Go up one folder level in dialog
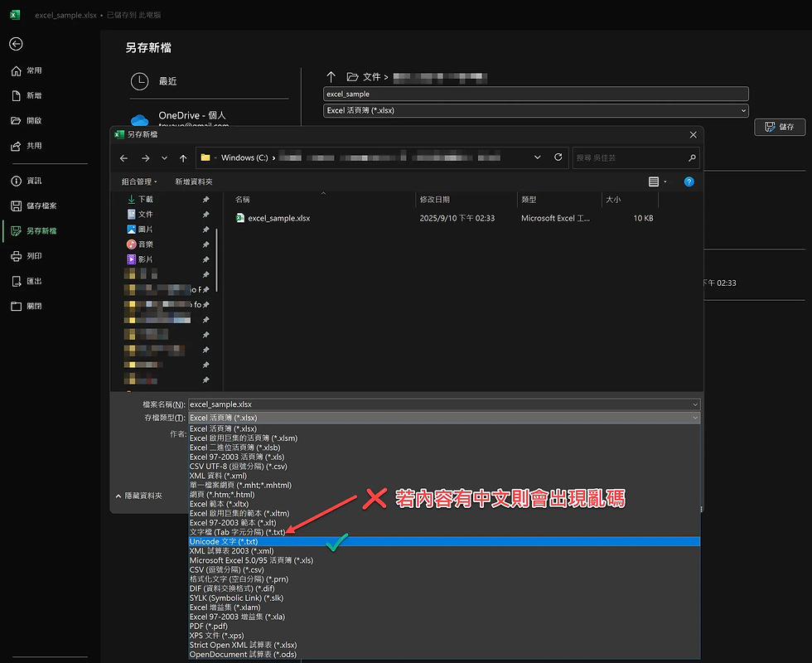 coord(183,158)
